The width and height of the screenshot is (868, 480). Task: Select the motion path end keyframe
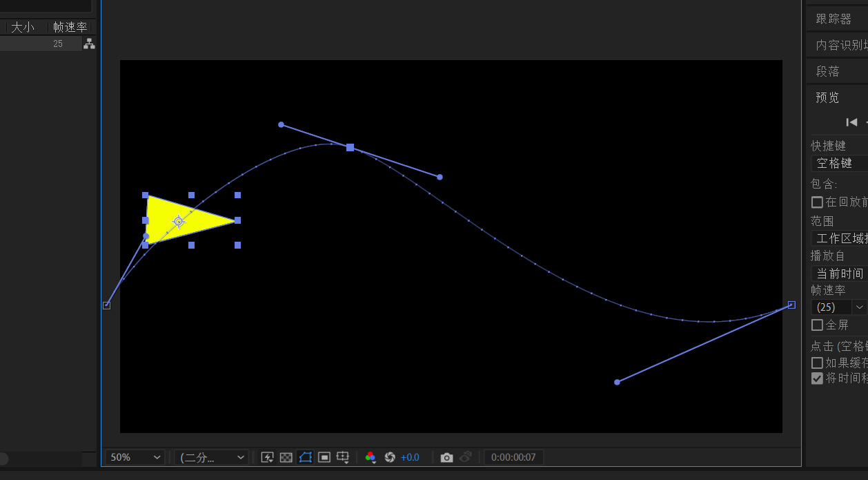pyautogui.click(x=791, y=305)
